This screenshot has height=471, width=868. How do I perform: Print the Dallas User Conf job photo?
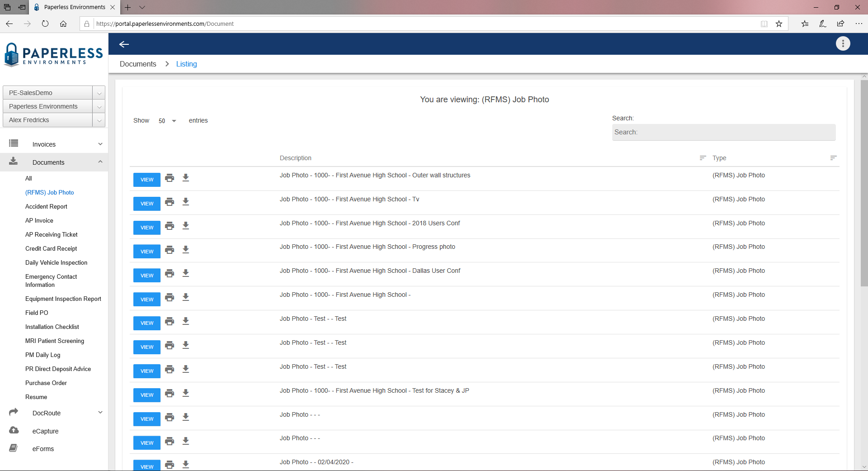170,273
